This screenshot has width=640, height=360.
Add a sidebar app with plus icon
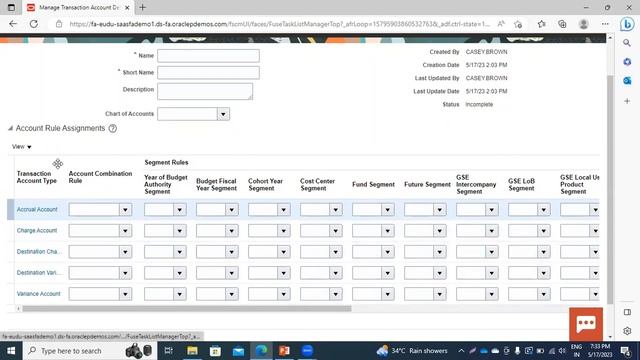627,101
